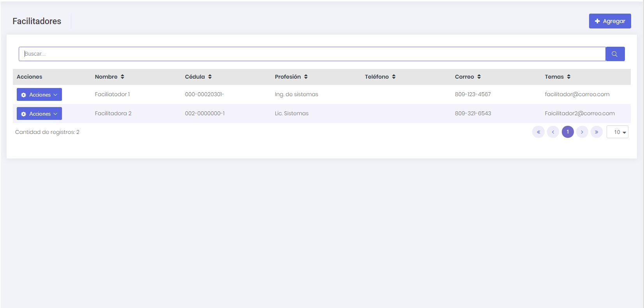Go to previous page arrow
The height and width of the screenshot is (308, 644).
(553, 132)
